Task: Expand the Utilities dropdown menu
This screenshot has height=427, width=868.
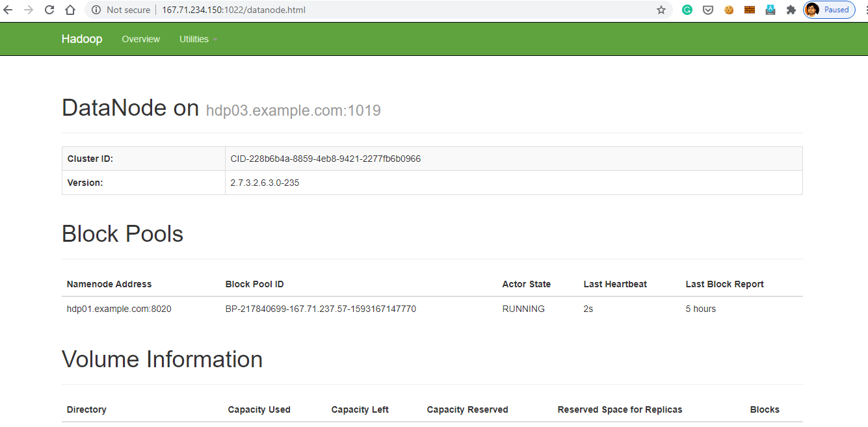Action: coord(198,39)
